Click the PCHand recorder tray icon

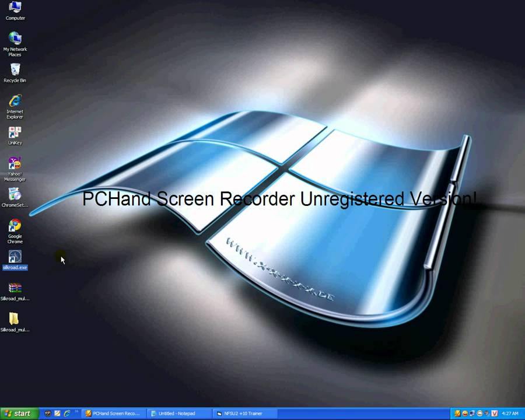pyautogui.click(x=458, y=414)
